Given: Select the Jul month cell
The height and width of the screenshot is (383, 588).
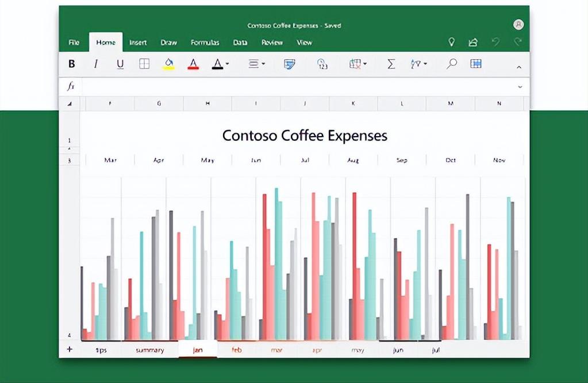Looking at the screenshot, I should click(305, 160).
